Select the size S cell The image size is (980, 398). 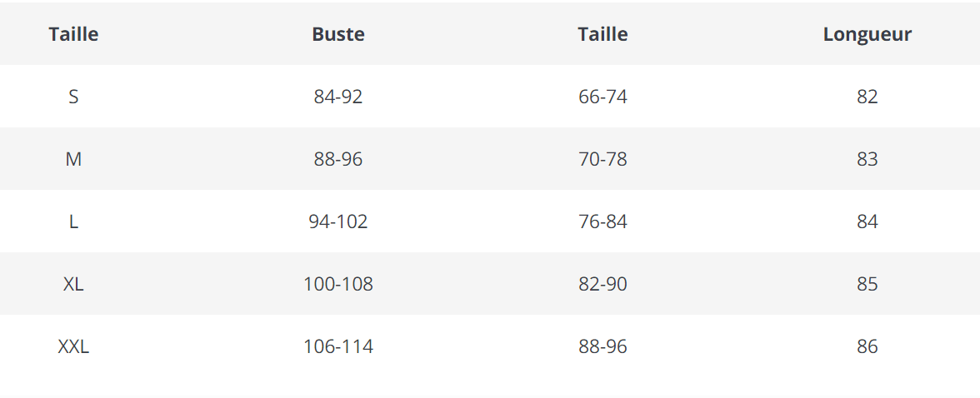(73, 97)
